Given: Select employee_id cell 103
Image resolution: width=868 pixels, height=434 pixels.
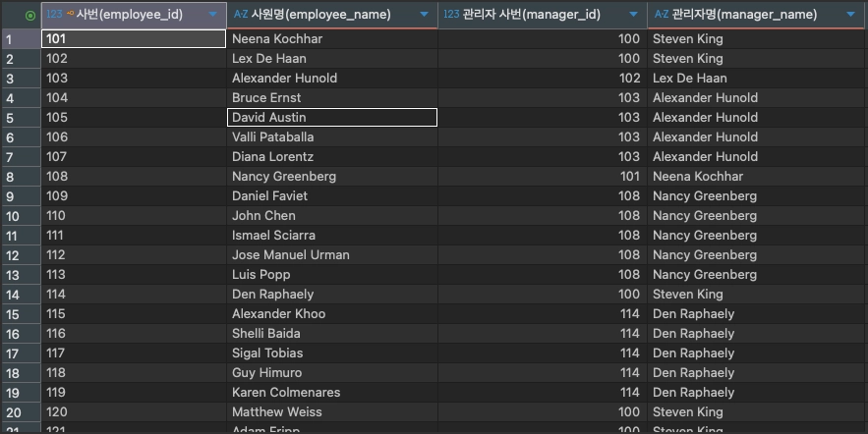Looking at the screenshot, I should 134,78.
